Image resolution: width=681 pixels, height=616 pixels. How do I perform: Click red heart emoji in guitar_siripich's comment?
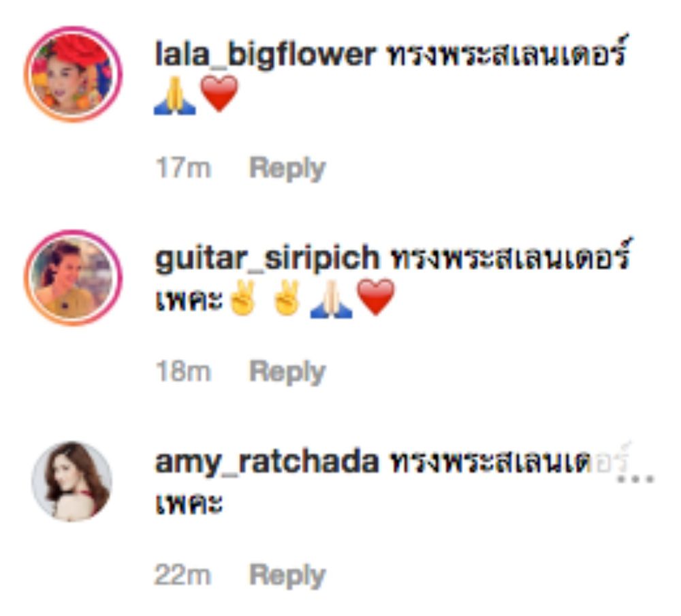(x=376, y=297)
